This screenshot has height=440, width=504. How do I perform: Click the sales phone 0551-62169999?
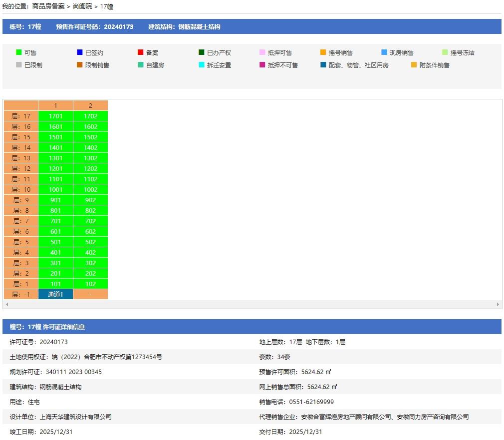(311, 402)
